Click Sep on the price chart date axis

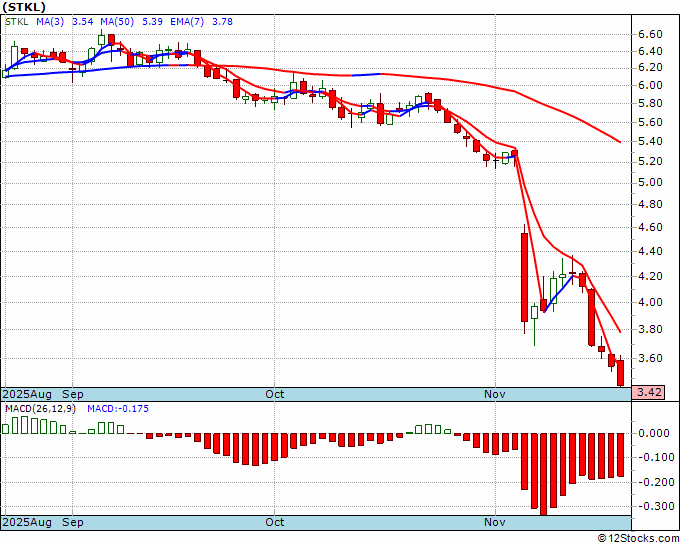pyautogui.click(x=72, y=394)
